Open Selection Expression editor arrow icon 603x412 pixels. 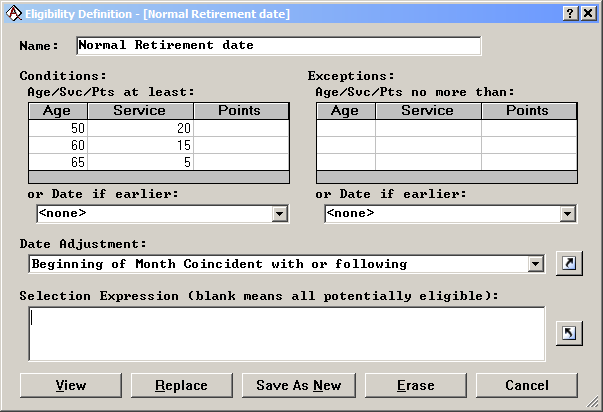click(x=567, y=333)
